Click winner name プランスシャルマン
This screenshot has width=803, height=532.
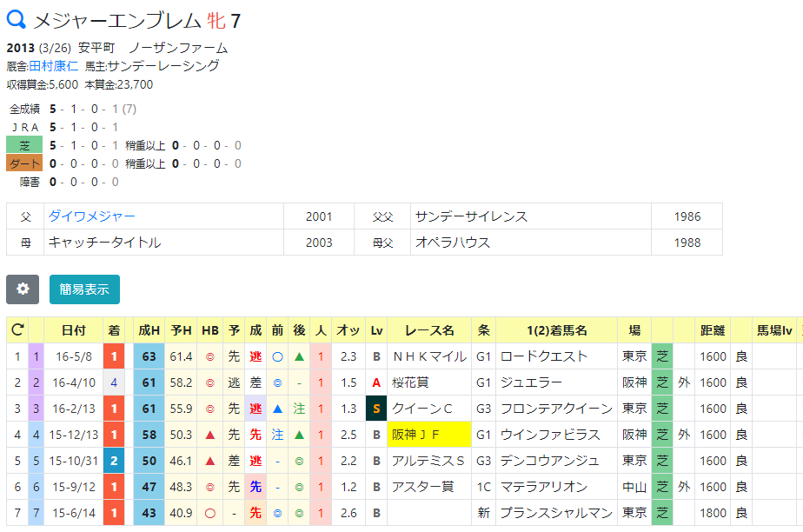(556, 513)
